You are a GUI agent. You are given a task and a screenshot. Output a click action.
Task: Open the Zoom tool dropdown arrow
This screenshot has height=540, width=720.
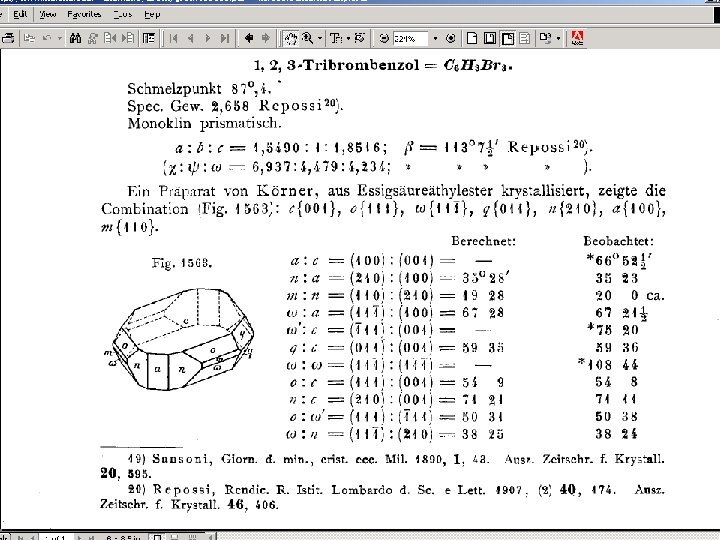pyautogui.click(x=320, y=38)
